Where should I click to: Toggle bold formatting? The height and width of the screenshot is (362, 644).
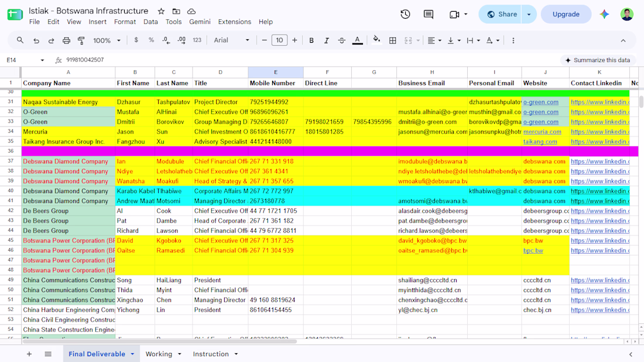click(x=311, y=40)
